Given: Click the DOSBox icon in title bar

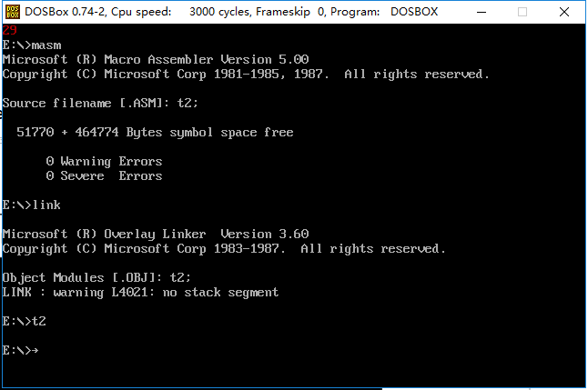Looking at the screenshot, I should 13,12.
